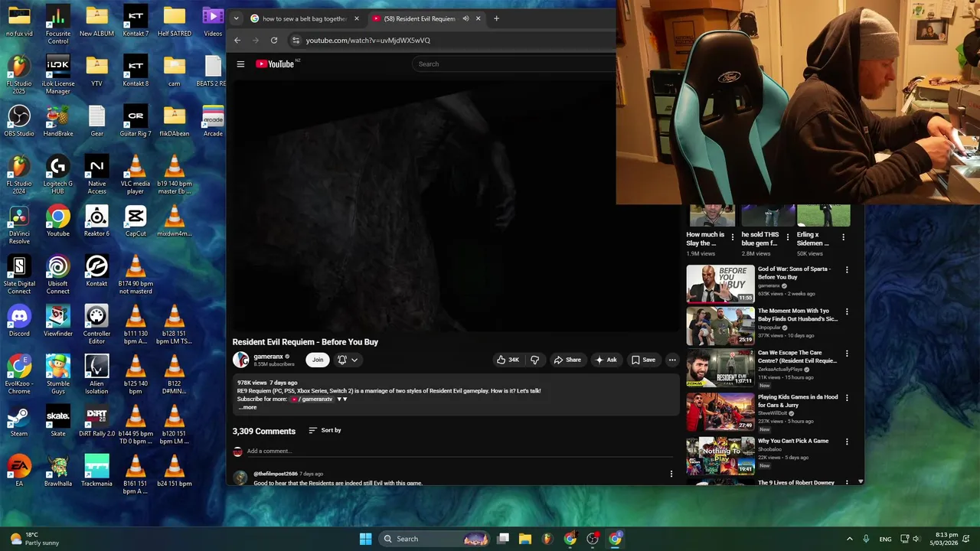
Task: Open Reaktor 6 desktop icon
Action: 96,222
